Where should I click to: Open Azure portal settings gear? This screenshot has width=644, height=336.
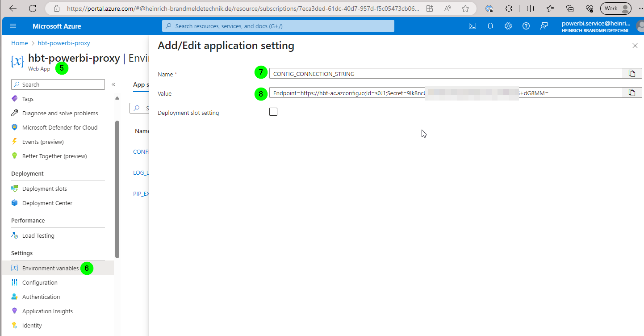(x=508, y=26)
